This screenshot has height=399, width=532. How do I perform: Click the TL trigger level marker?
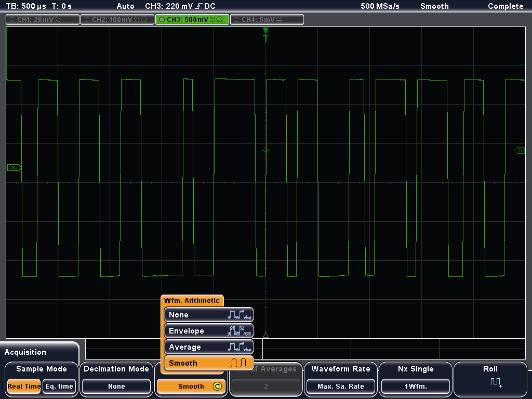click(520, 150)
